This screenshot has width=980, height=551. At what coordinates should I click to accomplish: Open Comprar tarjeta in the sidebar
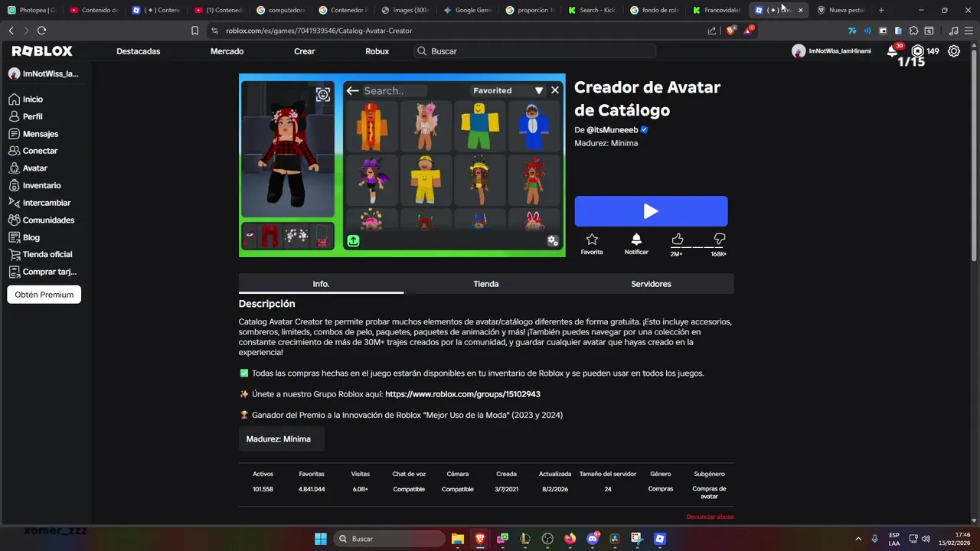pyautogui.click(x=43, y=272)
